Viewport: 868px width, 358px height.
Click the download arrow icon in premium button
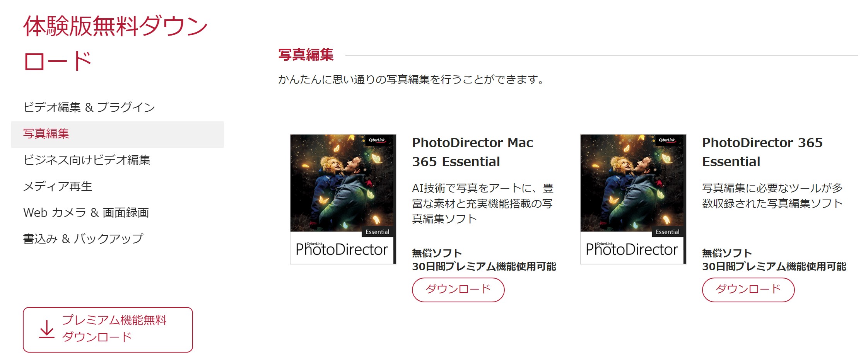47,329
